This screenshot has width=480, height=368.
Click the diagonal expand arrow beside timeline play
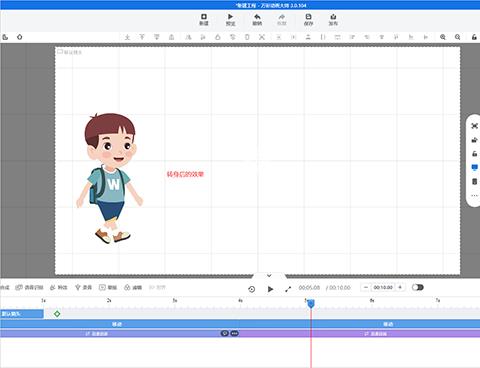288,289
